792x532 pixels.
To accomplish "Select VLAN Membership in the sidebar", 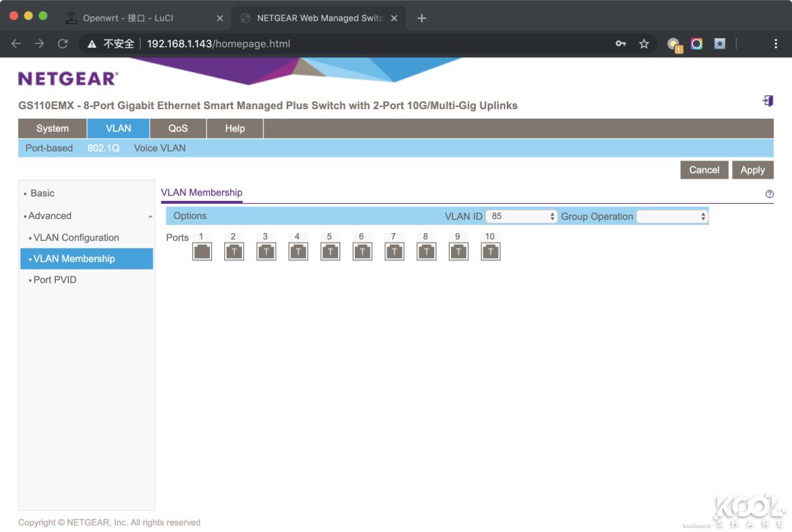I will (87, 259).
